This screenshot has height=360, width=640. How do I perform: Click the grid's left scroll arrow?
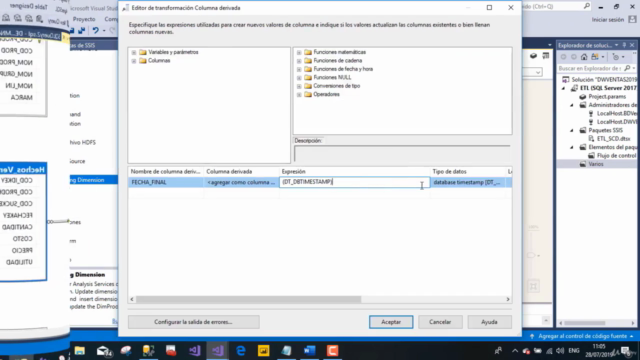point(132,299)
